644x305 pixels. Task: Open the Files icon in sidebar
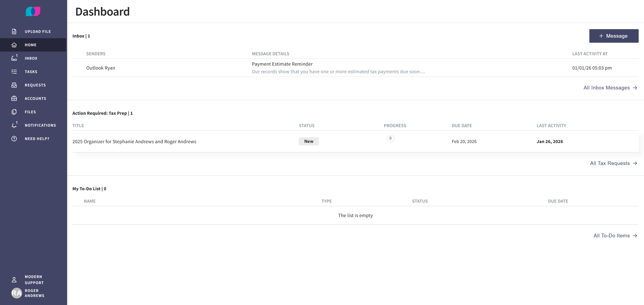pyautogui.click(x=14, y=112)
